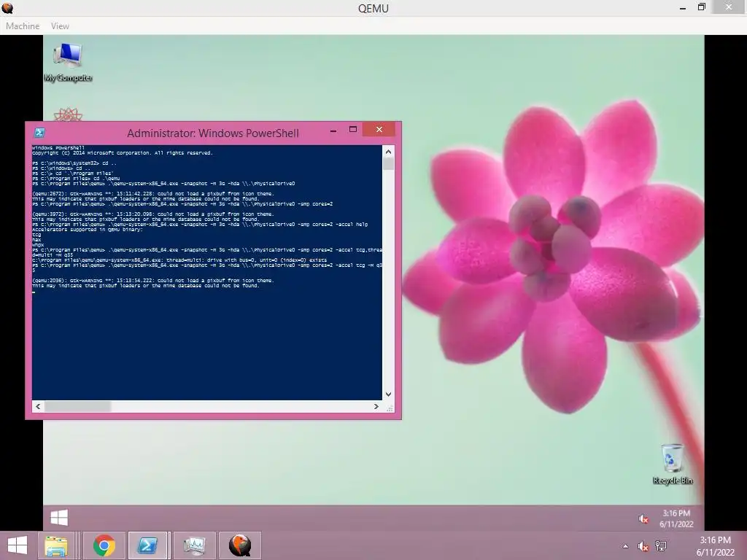This screenshot has height=560, width=747.
Task: Click host muted volume tray icon
Action: pos(643,546)
